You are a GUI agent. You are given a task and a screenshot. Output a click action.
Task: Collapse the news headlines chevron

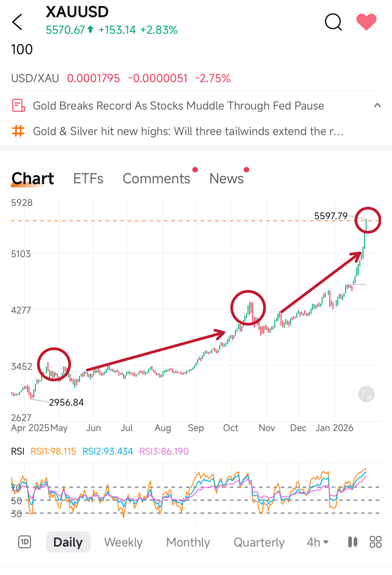coord(377,106)
